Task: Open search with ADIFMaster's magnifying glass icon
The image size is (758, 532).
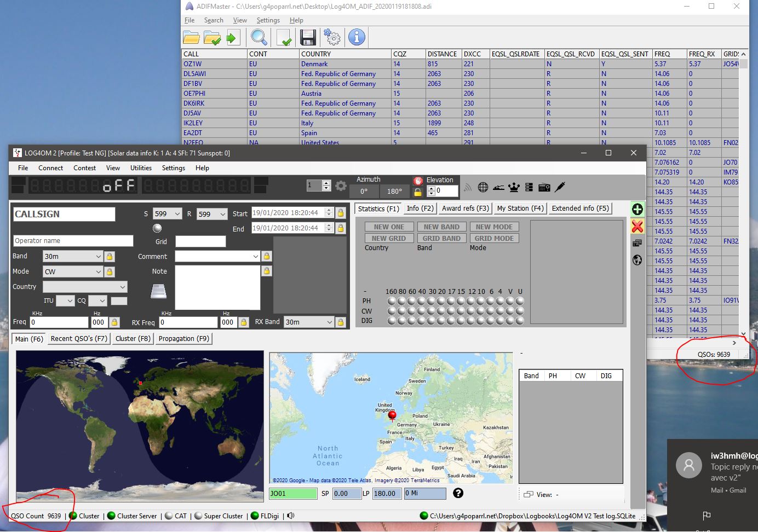Action: point(259,37)
